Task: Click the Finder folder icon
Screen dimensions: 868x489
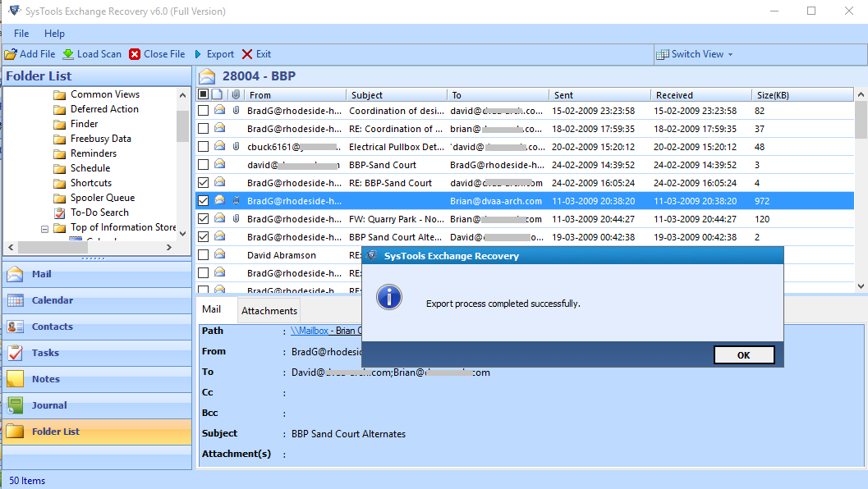Action: tap(60, 125)
